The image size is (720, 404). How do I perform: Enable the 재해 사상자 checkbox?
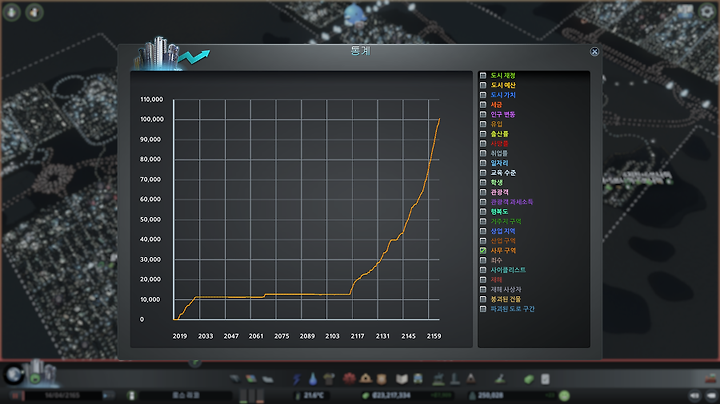coord(483,289)
